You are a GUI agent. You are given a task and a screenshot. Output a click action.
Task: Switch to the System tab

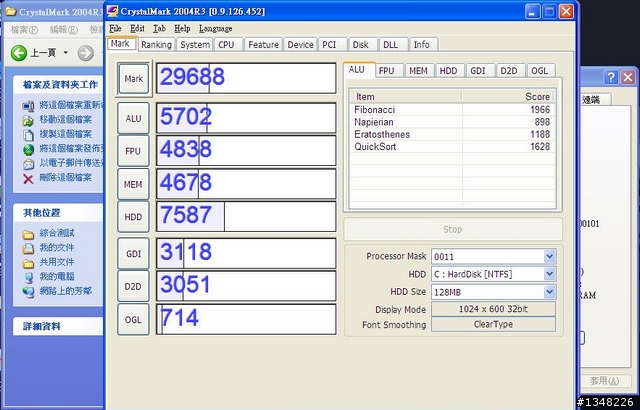[195, 44]
